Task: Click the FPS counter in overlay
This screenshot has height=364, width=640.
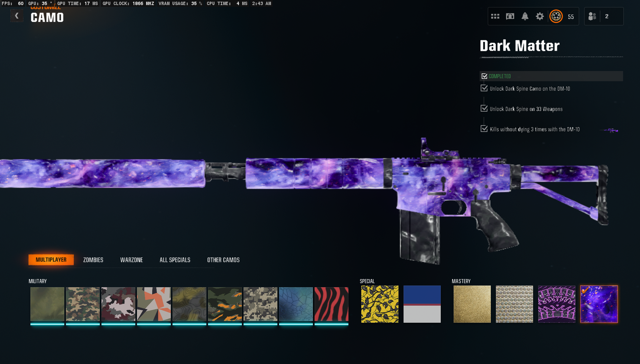Action: click(13, 3)
